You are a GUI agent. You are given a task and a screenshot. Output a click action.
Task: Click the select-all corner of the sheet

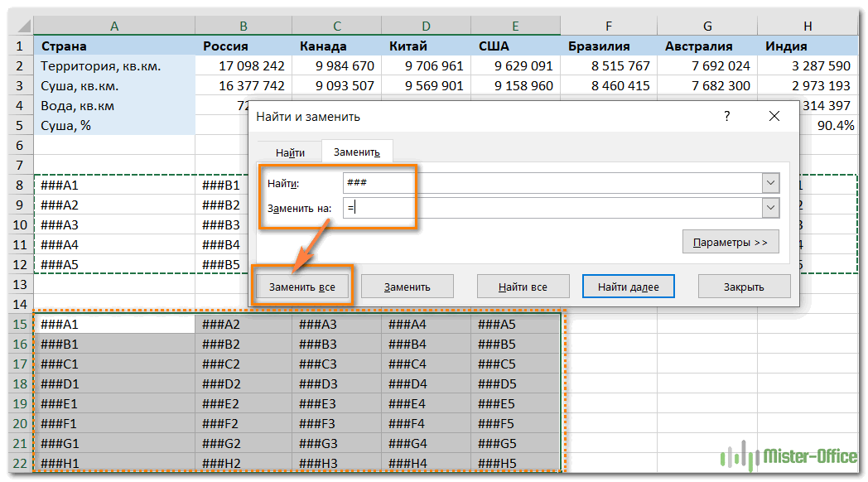pyautogui.click(x=17, y=27)
